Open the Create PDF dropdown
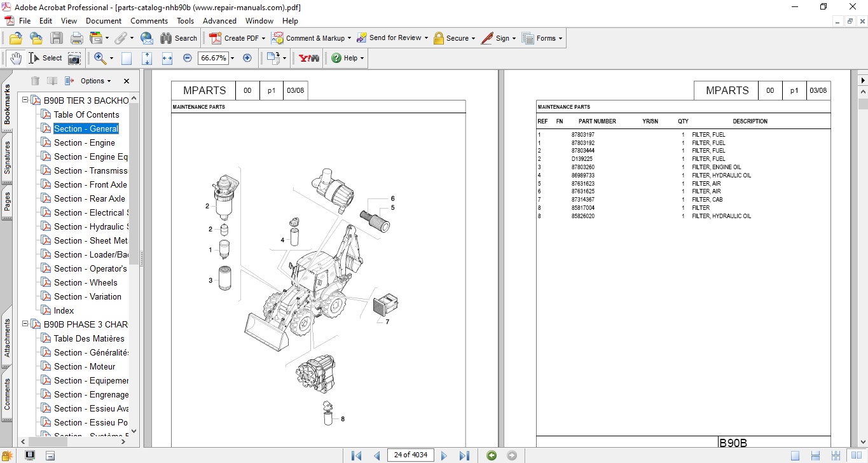Screen dimensions: 868x463 click(237, 38)
